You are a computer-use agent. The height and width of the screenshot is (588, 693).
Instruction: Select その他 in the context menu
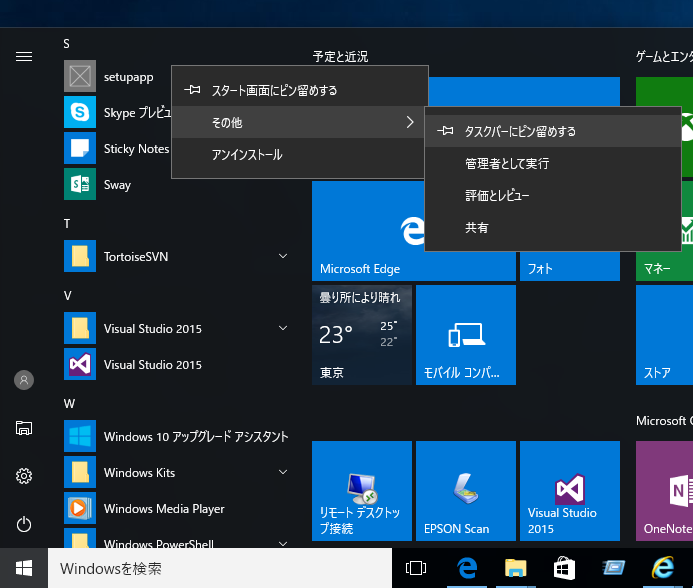point(298,122)
